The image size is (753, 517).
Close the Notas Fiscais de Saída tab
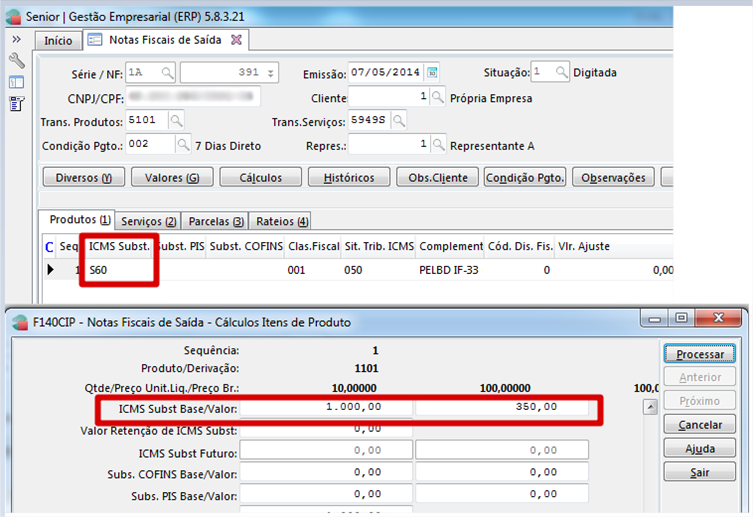tap(236, 40)
